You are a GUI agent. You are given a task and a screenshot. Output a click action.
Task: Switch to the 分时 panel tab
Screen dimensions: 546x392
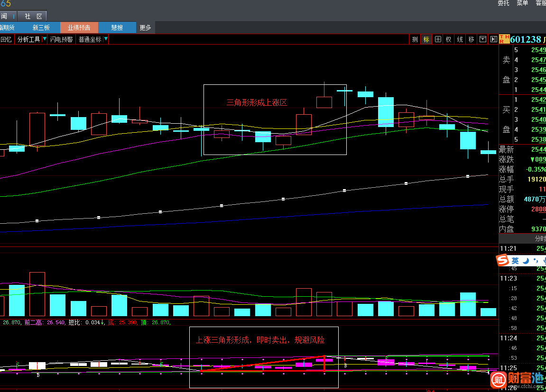click(540, 238)
